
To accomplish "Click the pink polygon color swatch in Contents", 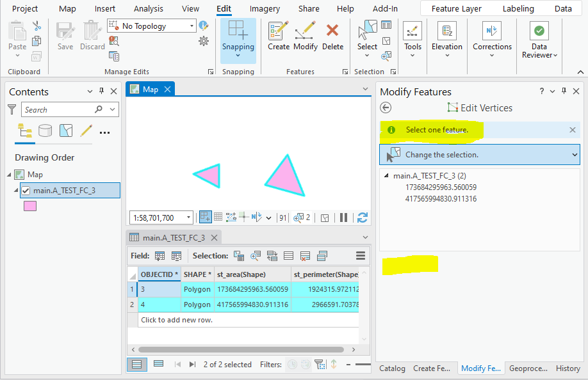I will [x=29, y=204].
